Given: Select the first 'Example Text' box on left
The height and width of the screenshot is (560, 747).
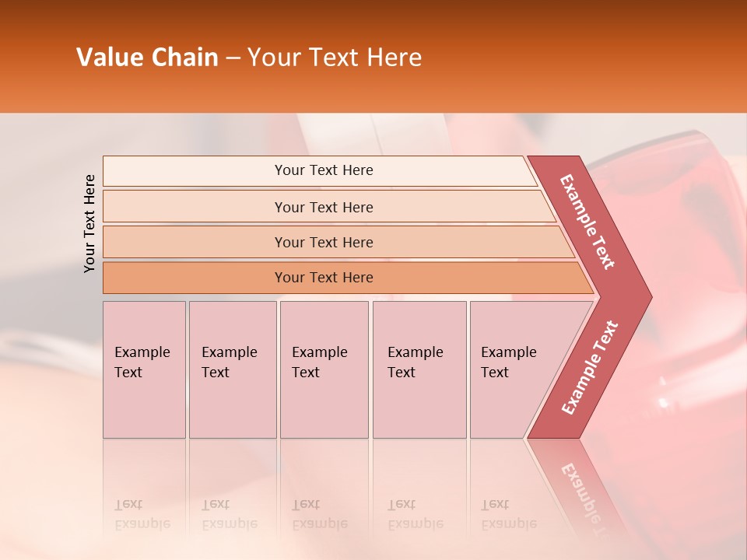Looking at the screenshot, I should coord(144,369).
